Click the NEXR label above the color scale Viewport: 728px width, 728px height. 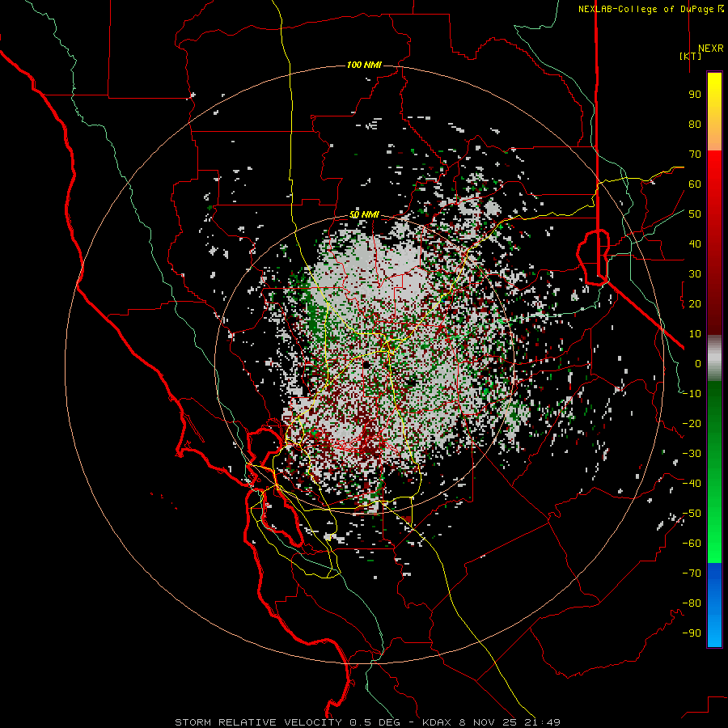pos(710,49)
